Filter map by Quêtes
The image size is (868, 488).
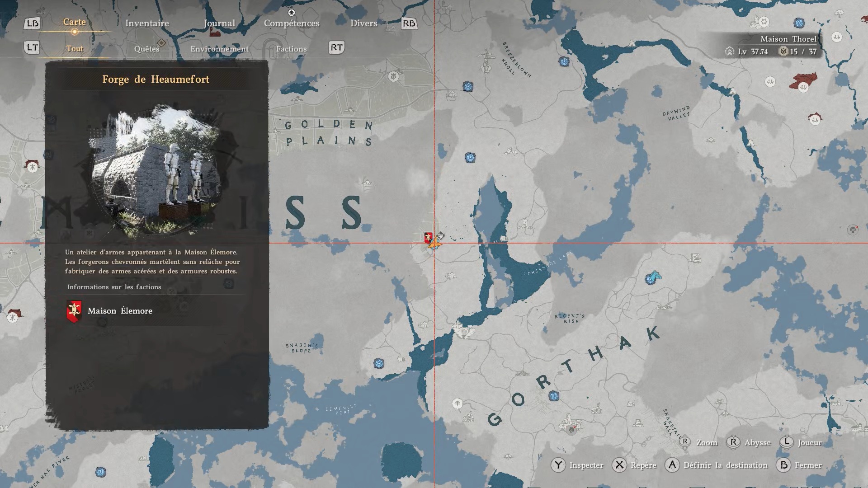click(x=146, y=49)
